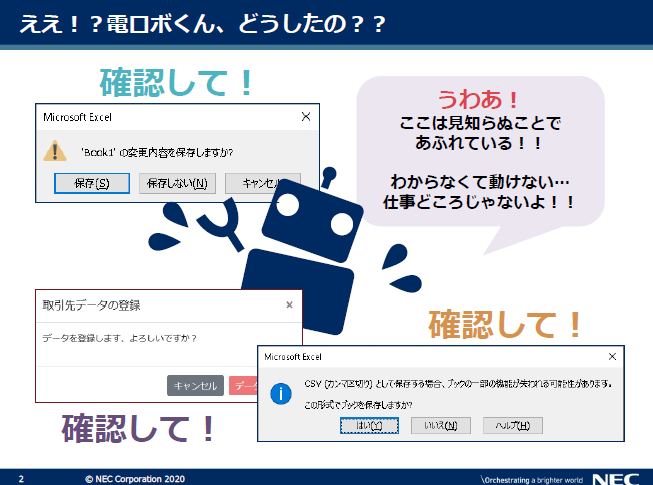Click the うわあ! speech bubble text

[x=478, y=100]
